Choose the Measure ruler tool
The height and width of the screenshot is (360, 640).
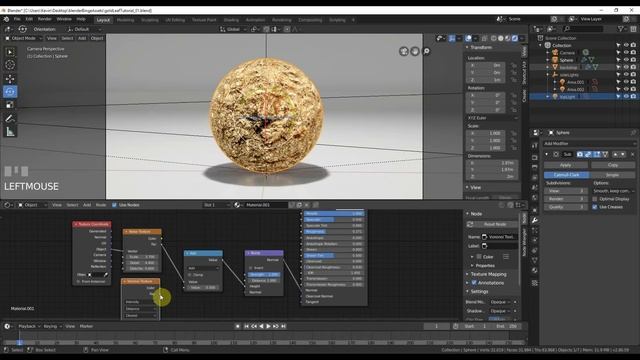[10, 131]
